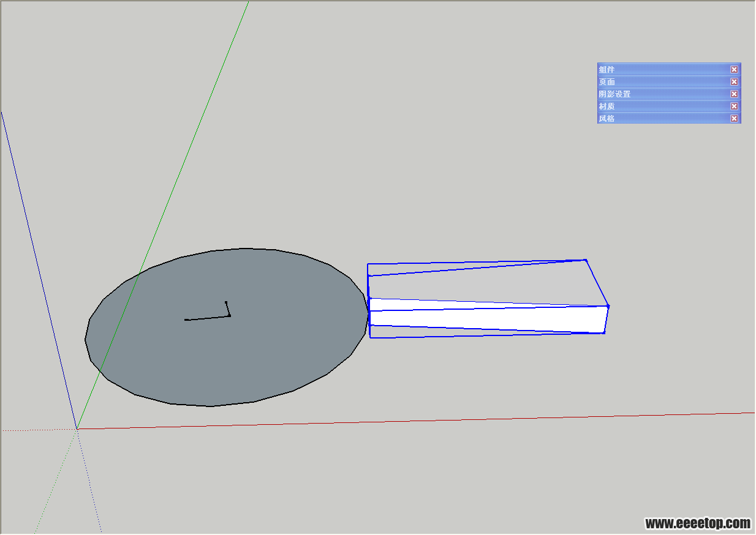Expand the 阴影设置 panel title bar
756x535 pixels.
tap(662, 94)
